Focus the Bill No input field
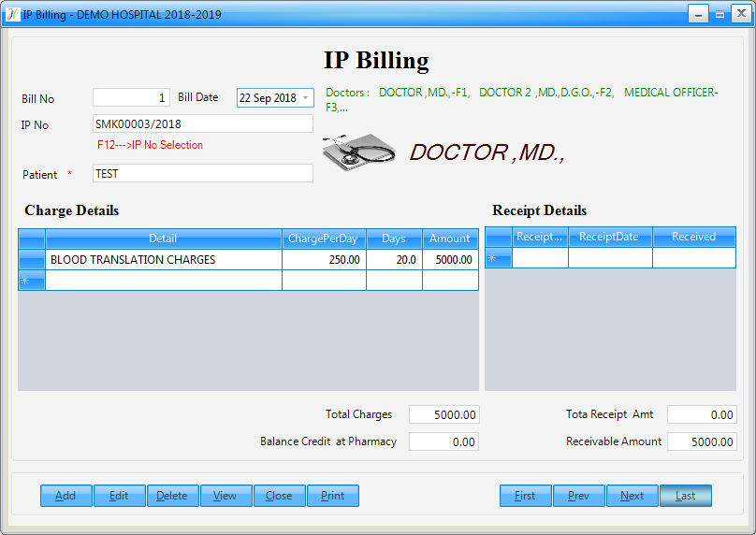Image resolution: width=756 pixels, height=535 pixels. [x=131, y=97]
